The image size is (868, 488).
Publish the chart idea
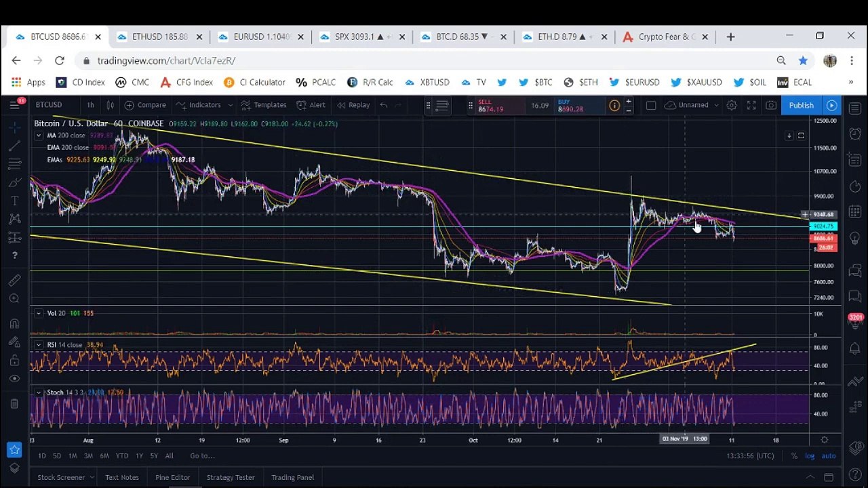click(801, 105)
